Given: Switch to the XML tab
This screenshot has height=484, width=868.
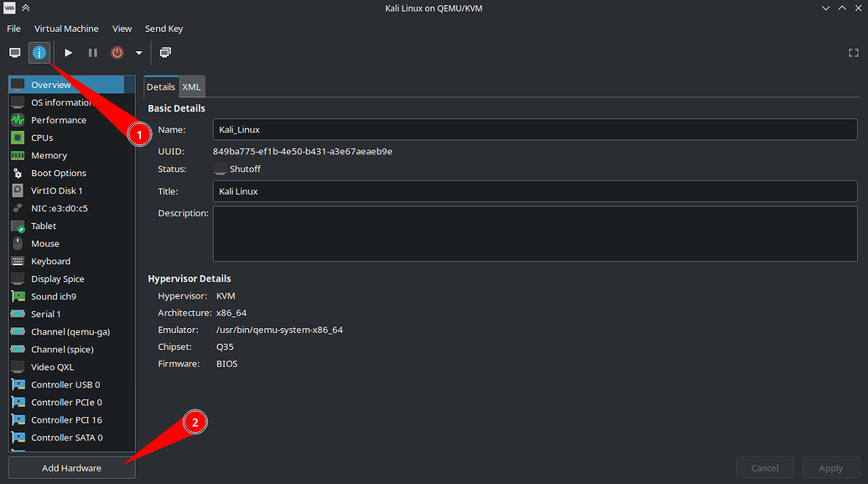Looking at the screenshot, I should (191, 86).
